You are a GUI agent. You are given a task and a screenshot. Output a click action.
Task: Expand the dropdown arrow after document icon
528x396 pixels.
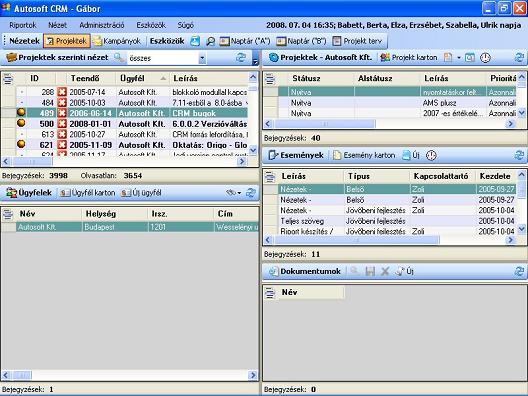(459, 58)
